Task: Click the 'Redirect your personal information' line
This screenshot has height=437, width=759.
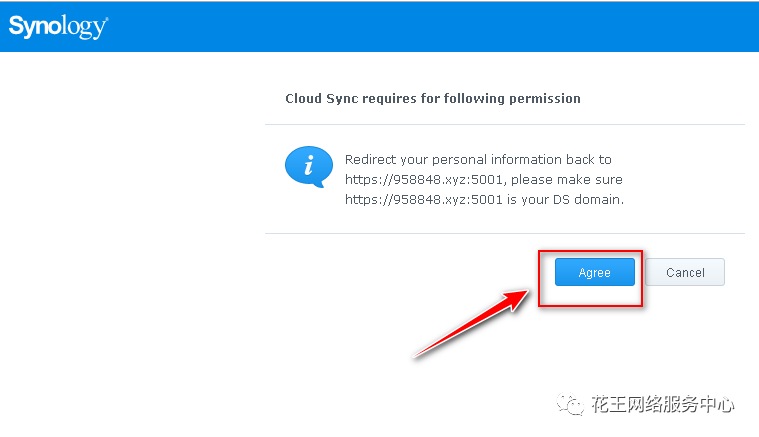Action: pos(478,160)
